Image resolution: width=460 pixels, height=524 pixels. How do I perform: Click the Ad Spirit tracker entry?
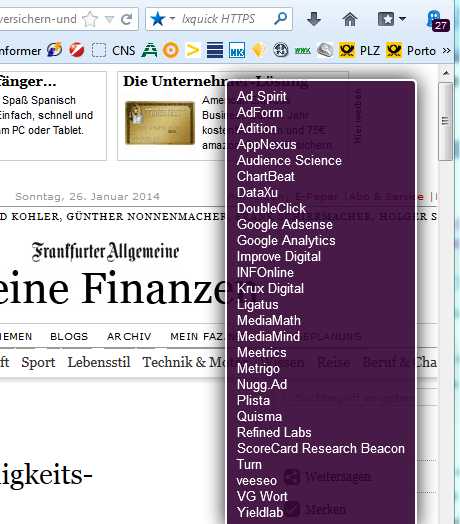click(x=261, y=96)
